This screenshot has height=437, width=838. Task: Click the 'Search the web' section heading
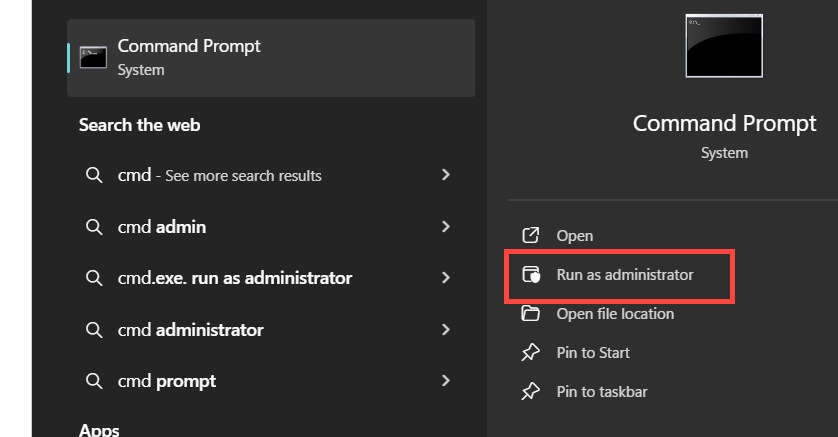139,125
